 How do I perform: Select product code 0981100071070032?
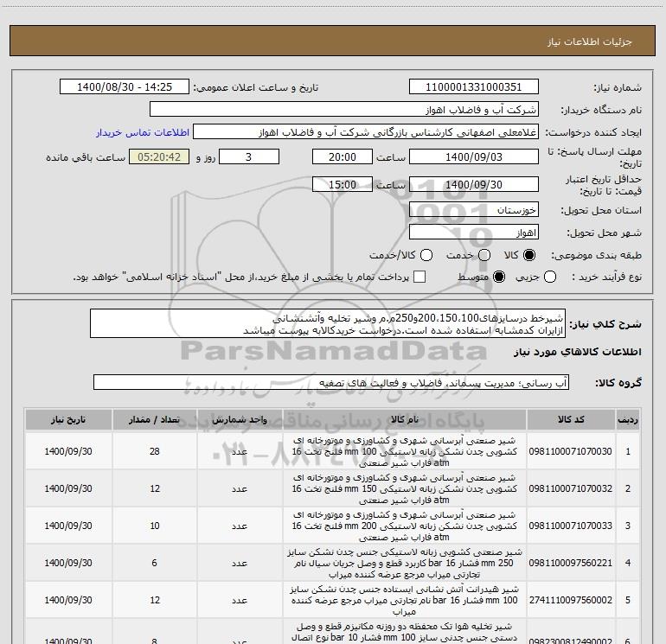571,488
